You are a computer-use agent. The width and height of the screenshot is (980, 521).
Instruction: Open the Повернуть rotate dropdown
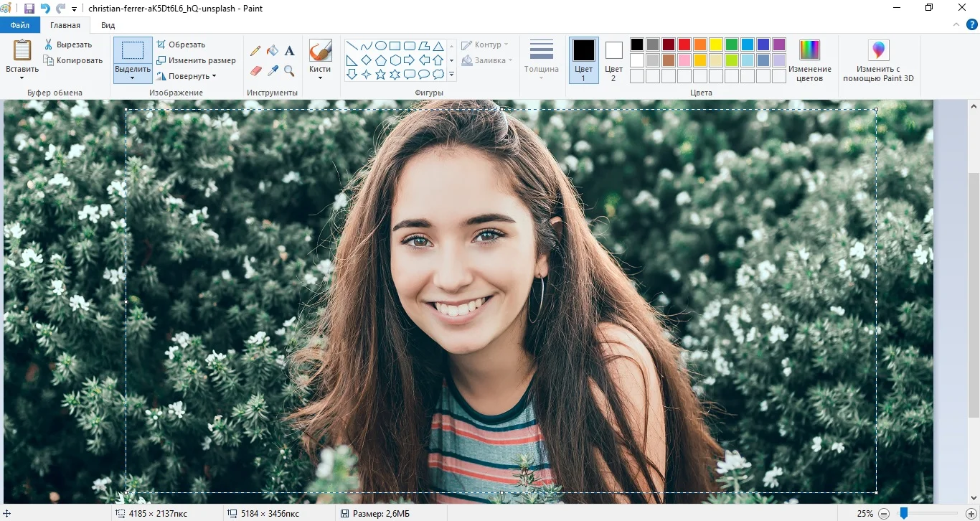pyautogui.click(x=186, y=76)
